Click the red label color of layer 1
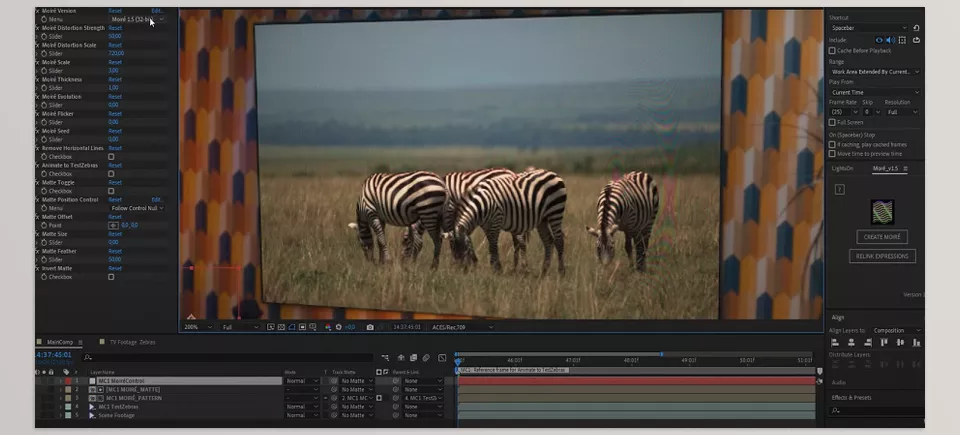The height and width of the screenshot is (435, 960). tap(68, 381)
